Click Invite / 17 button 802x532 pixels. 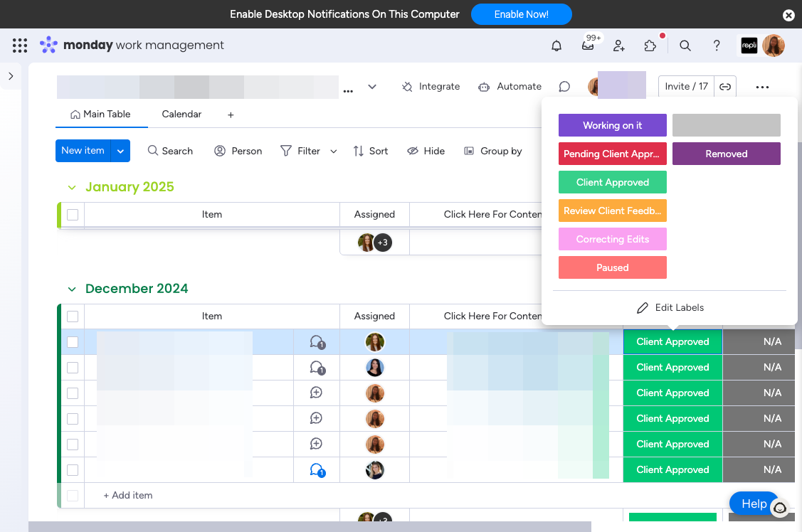(x=687, y=86)
